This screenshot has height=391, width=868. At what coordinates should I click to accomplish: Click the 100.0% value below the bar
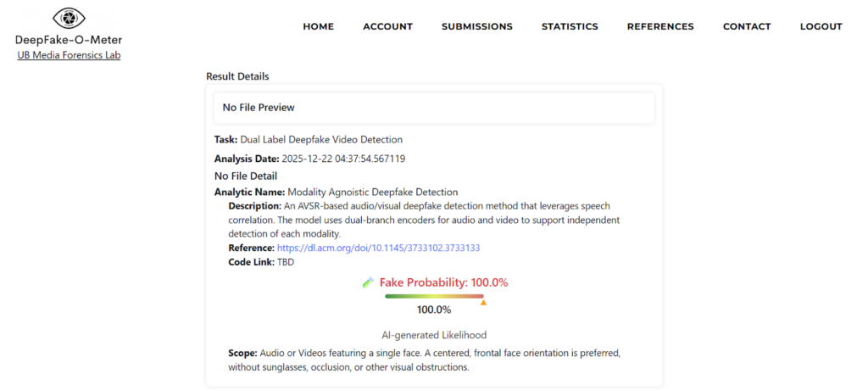click(x=434, y=310)
